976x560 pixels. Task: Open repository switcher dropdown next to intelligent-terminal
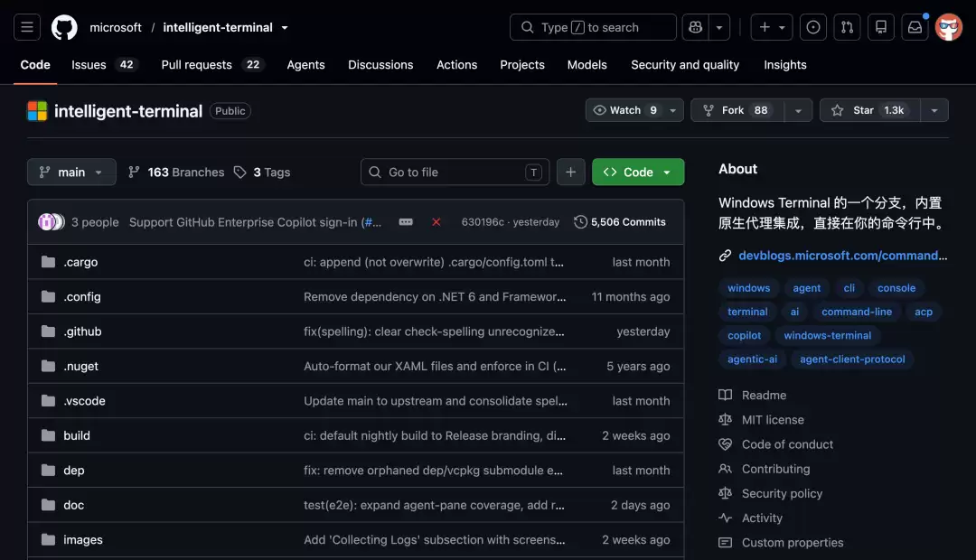pyautogui.click(x=285, y=28)
